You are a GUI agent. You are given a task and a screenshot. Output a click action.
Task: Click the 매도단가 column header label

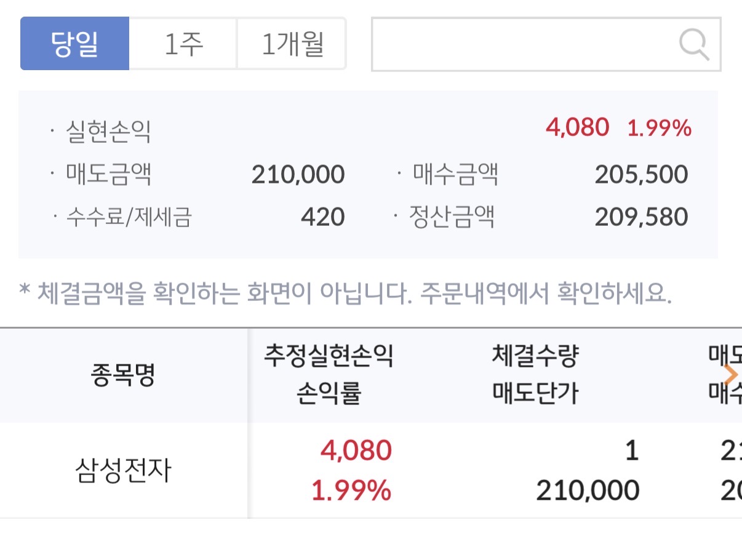[536, 393]
